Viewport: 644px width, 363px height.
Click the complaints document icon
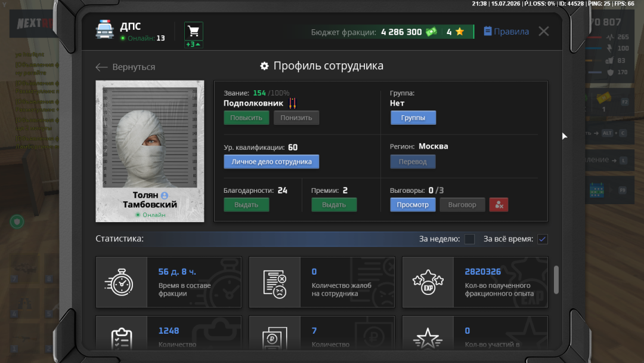click(275, 284)
